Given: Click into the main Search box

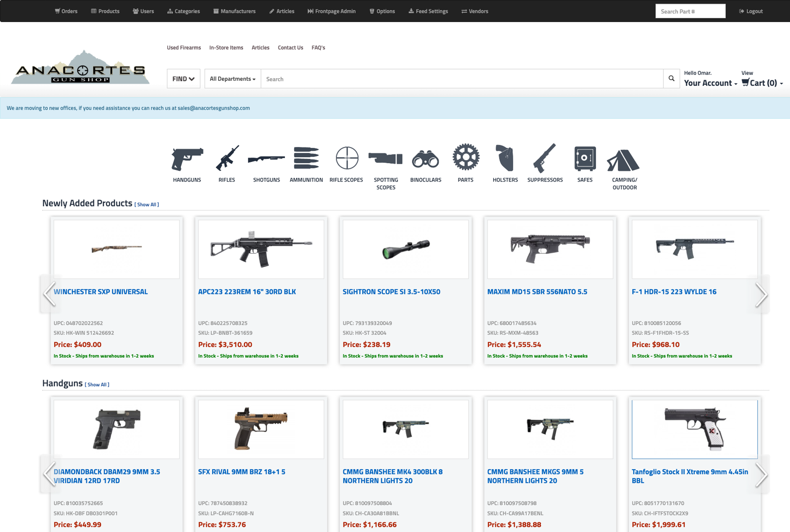Looking at the screenshot, I should click(x=462, y=78).
